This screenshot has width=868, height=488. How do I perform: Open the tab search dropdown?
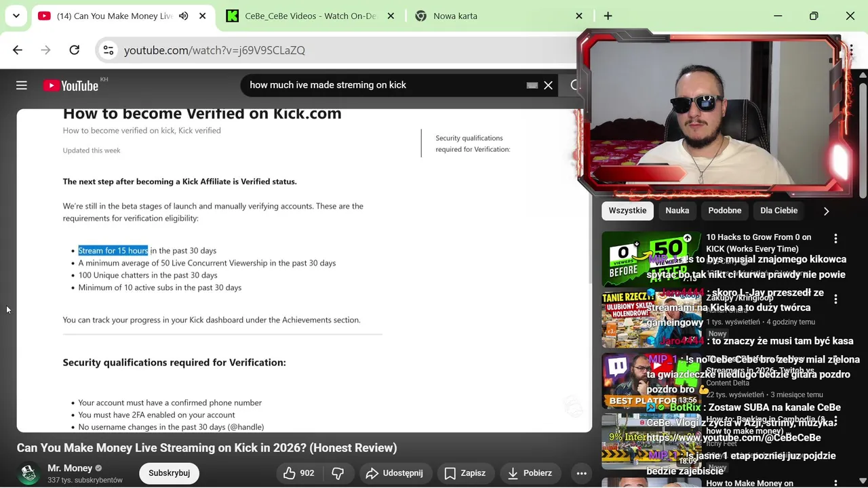pyautogui.click(x=16, y=16)
